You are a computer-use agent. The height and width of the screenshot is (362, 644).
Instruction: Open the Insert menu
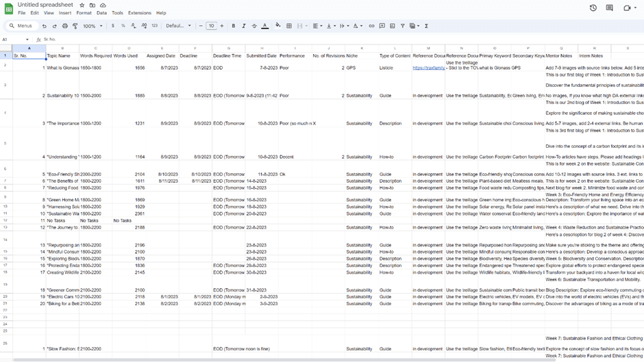(65, 13)
